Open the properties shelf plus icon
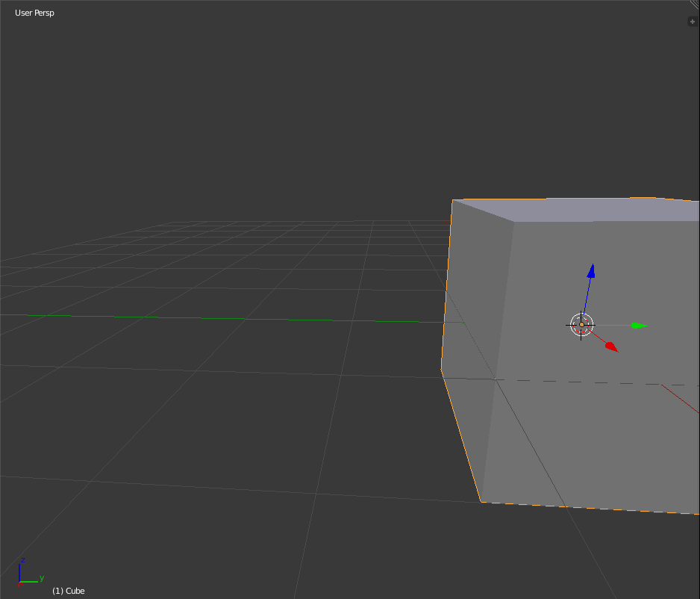Screen dimensions: 700x599 (x=693, y=22)
